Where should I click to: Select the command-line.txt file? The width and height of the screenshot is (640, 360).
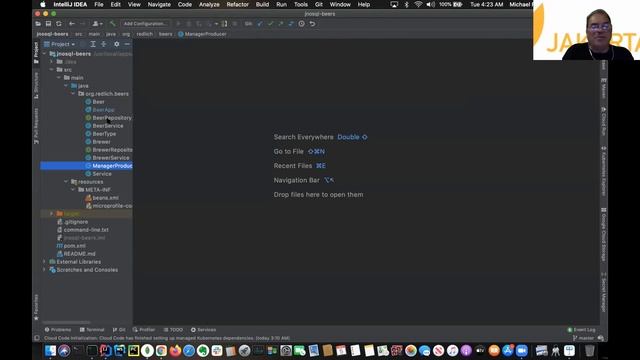pos(86,230)
